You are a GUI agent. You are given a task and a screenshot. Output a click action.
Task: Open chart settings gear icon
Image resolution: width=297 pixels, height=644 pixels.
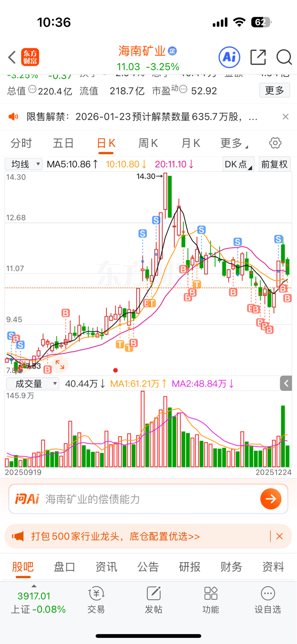[x=275, y=143]
